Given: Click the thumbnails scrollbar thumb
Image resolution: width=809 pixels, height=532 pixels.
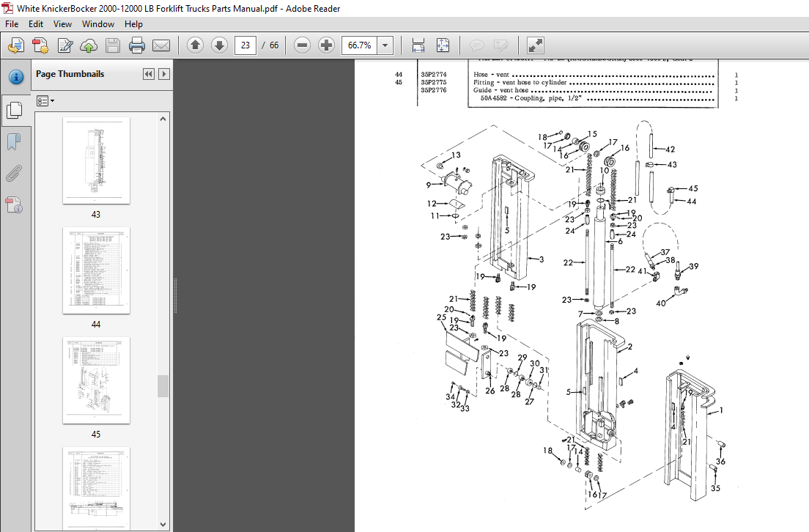Looking at the screenshot, I should (x=163, y=386).
